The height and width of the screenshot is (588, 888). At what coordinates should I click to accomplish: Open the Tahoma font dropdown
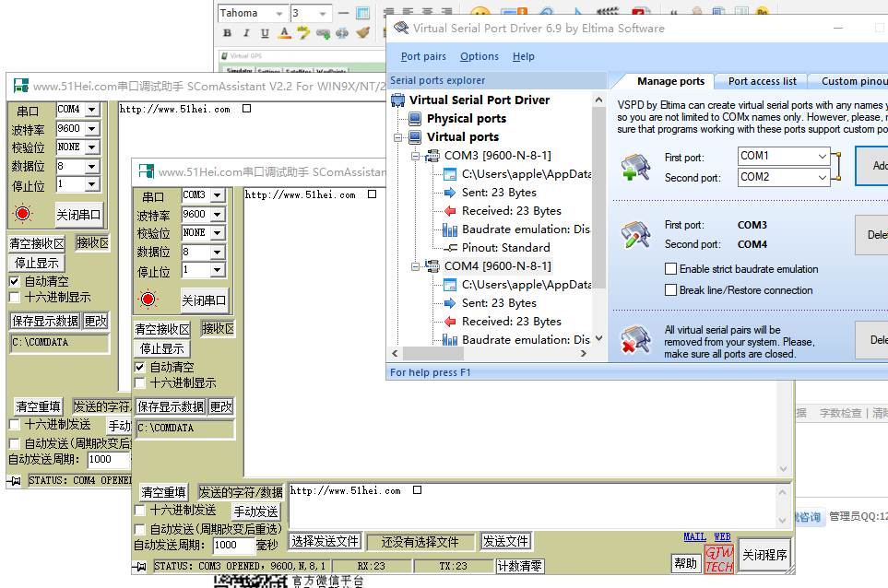coord(279,14)
